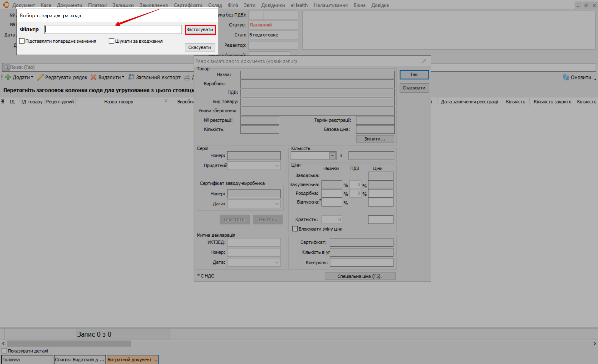The height and width of the screenshot is (364, 598).
Task: Click the horizontal scrollbar thumb
Action: (69, 344)
